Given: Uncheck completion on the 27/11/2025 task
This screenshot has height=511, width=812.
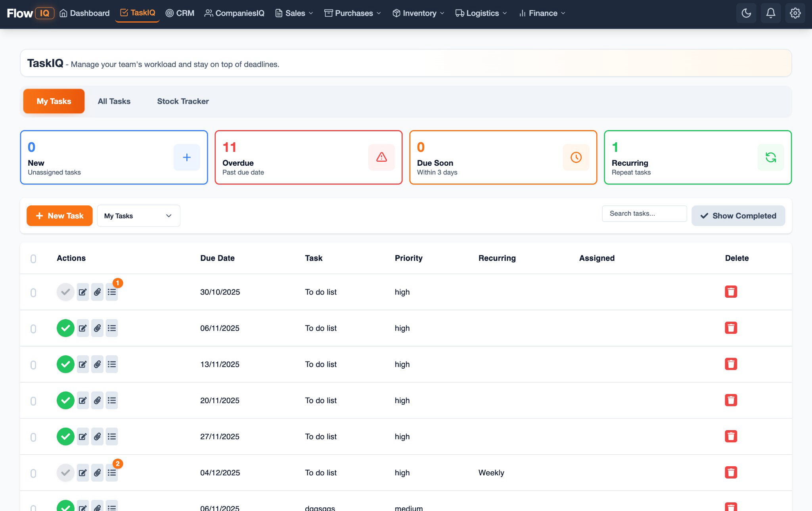Looking at the screenshot, I should 65,436.
